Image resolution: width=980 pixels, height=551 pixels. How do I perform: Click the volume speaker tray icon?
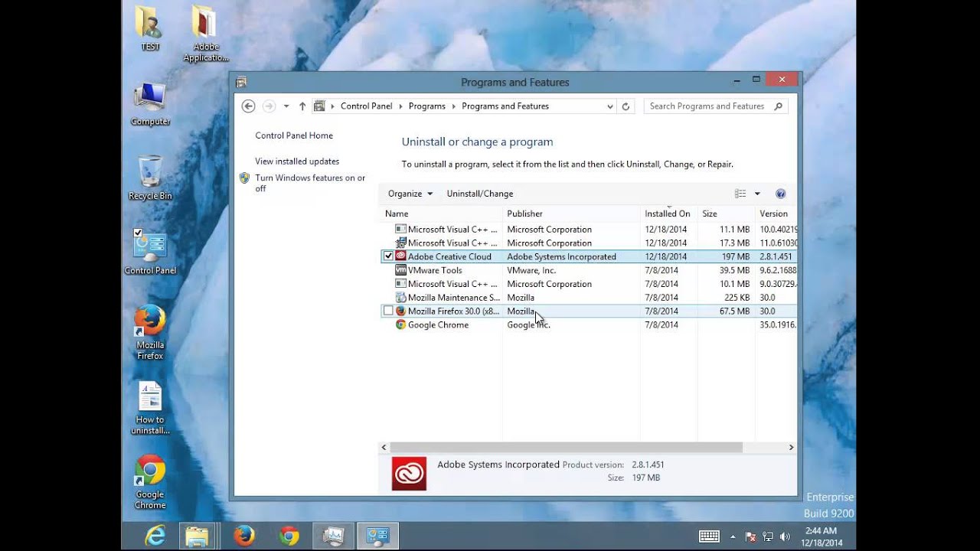(x=785, y=536)
